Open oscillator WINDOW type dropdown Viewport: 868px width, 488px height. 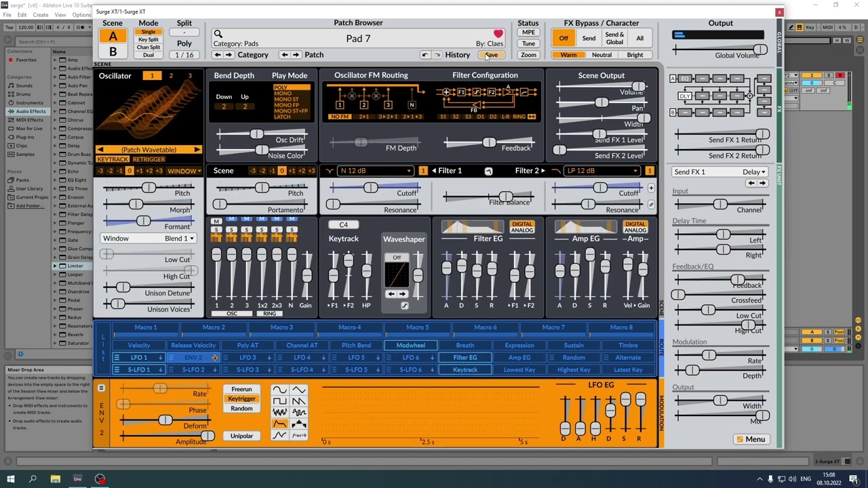183,171
